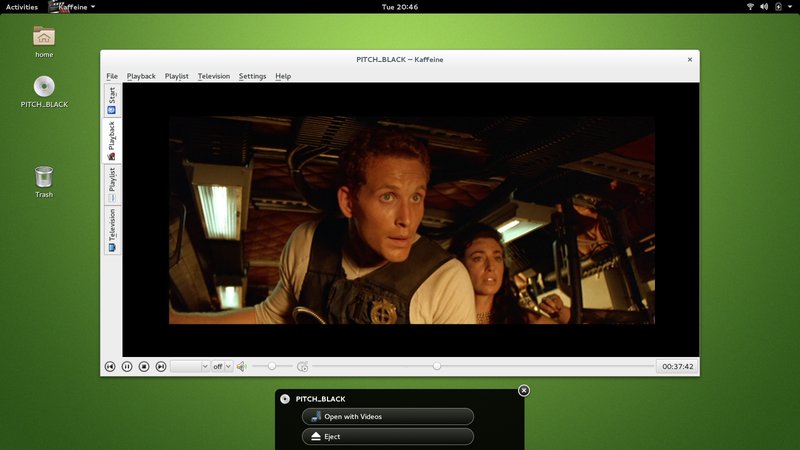Select the Trash desktop icon
800x450 pixels.
[x=44, y=182]
